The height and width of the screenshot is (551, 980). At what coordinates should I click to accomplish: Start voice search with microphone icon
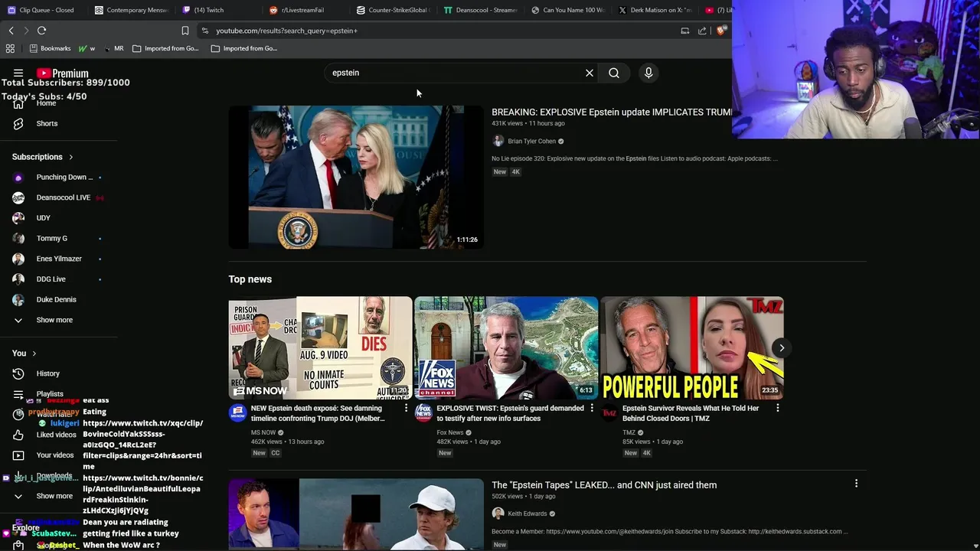click(648, 73)
